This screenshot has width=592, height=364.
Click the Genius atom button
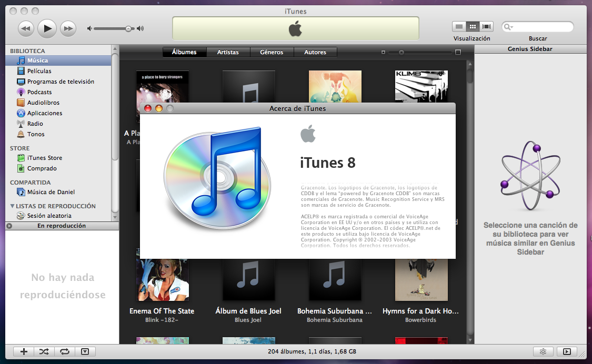543,351
